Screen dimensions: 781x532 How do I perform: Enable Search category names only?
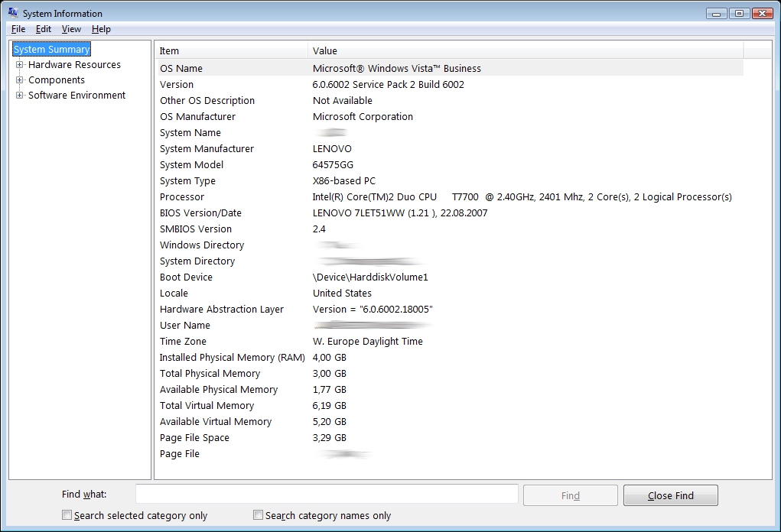coord(258,515)
